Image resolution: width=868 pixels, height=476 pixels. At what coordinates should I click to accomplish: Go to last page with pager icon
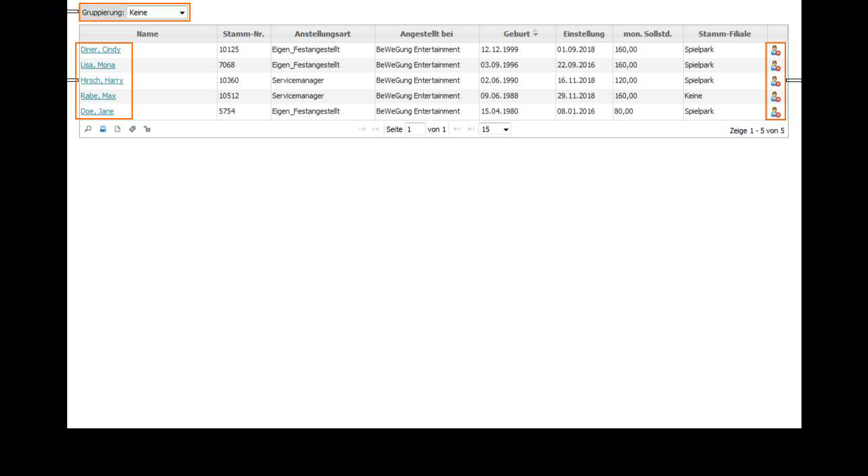(x=471, y=129)
